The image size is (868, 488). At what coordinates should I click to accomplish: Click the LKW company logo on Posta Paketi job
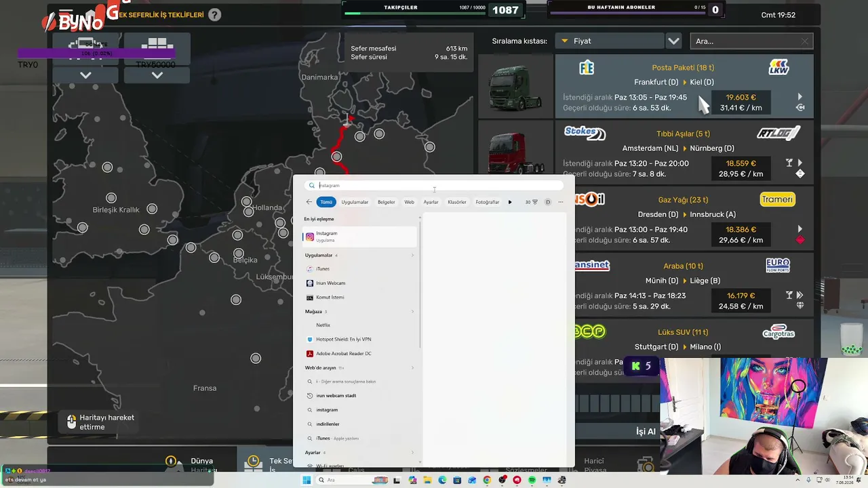tap(778, 67)
